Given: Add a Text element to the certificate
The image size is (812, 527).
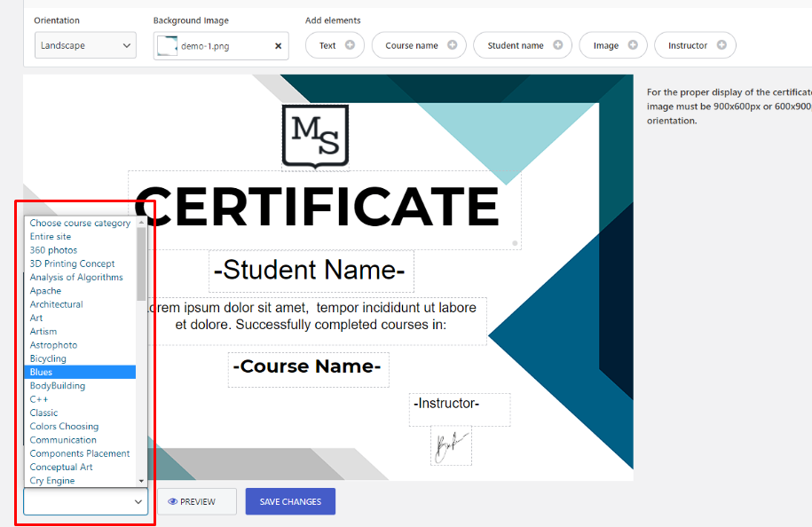Looking at the screenshot, I should point(335,45).
